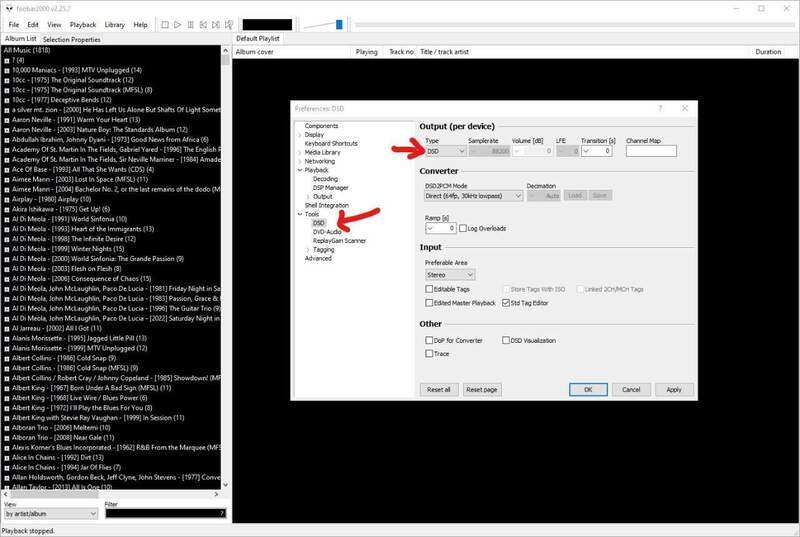Enable the Trace checkbox
The height and width of the screenshot is (537, 800).
click(x=429, y=353)
